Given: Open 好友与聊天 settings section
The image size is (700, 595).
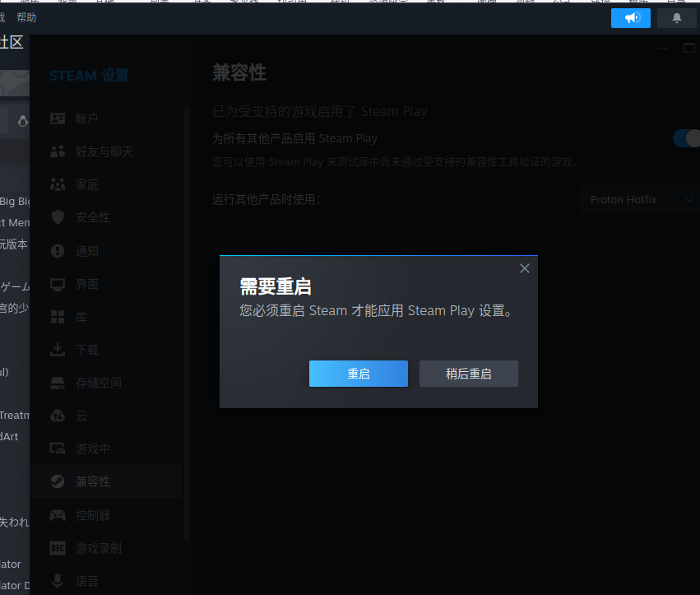Looking at the screenshot, I should coord(104,151).
